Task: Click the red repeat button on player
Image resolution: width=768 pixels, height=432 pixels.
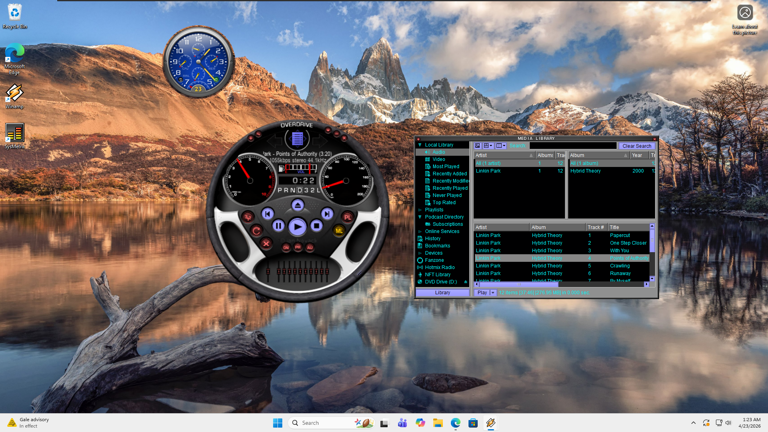Action: [256, 230]
